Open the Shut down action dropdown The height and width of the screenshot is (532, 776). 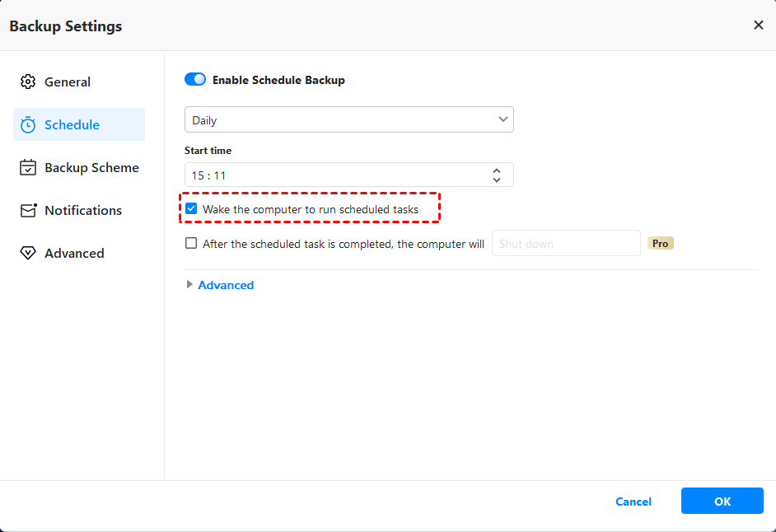coord(566,244)
